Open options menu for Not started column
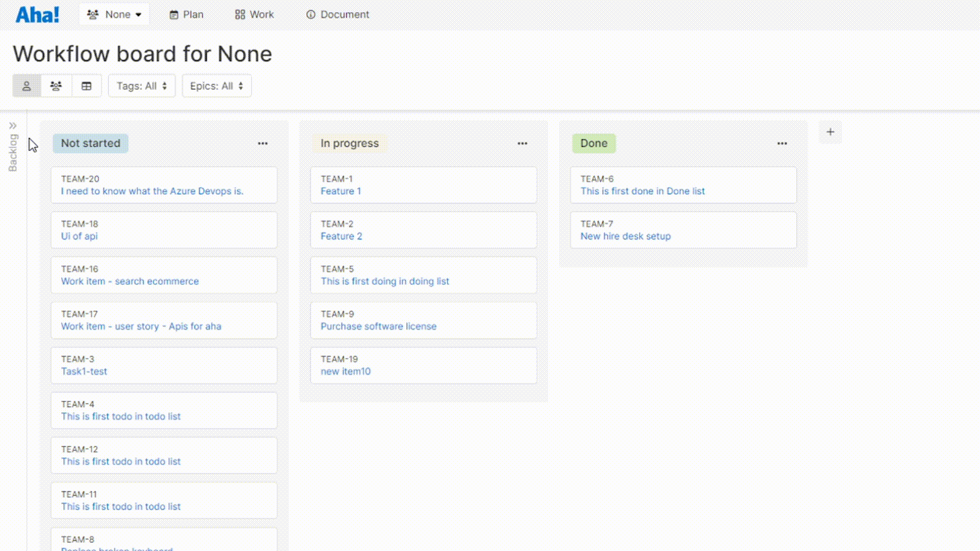Screen dimensions: 980x551 [262, 143]
